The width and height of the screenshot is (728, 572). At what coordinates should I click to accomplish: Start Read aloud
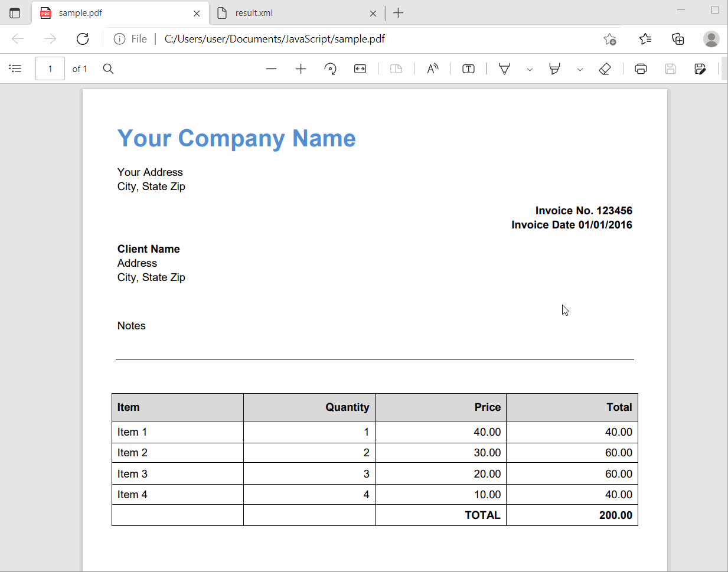click(x=433, y=69)
